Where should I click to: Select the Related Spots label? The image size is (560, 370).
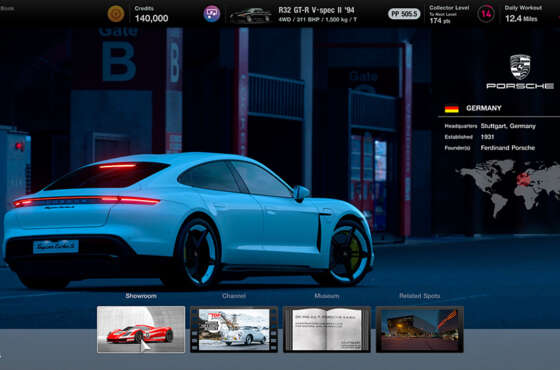click(x=420, y=296)
